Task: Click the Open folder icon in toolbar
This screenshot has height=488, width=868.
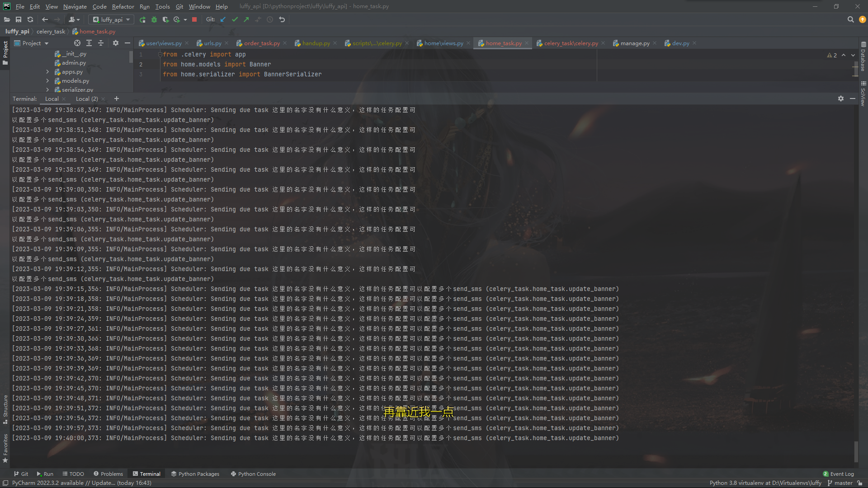Action: tap(7, 19)
